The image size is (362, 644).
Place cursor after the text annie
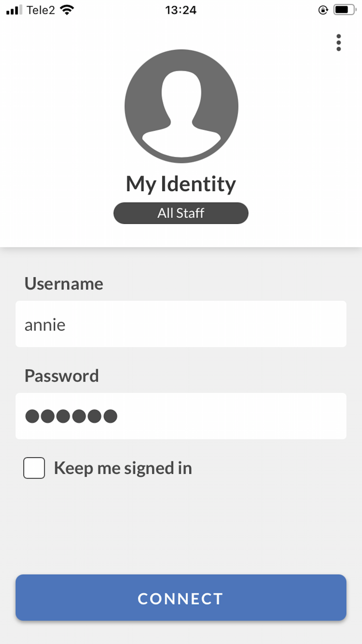(67, 325)
